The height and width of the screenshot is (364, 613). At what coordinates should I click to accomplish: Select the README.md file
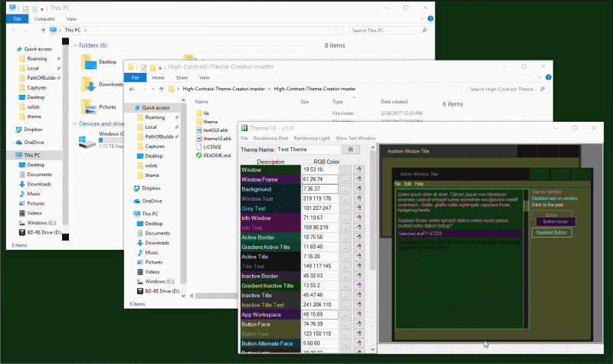[x=215, y=155]
